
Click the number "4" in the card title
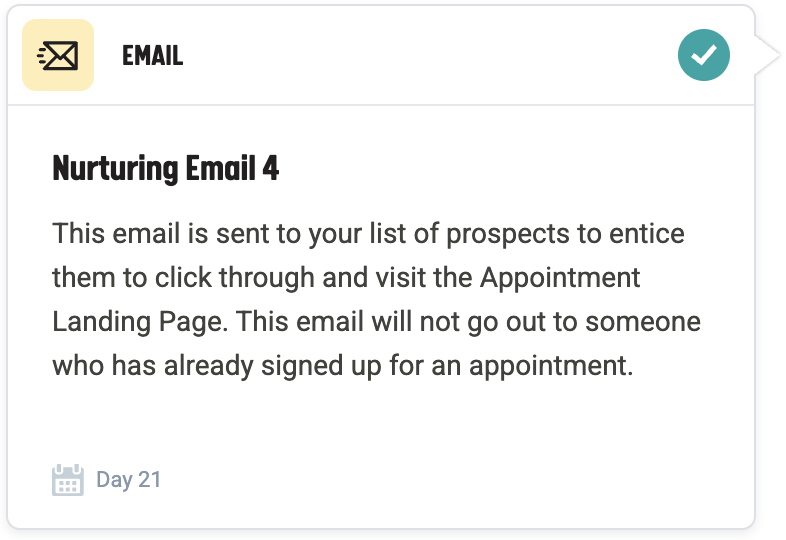click(270, 167)
